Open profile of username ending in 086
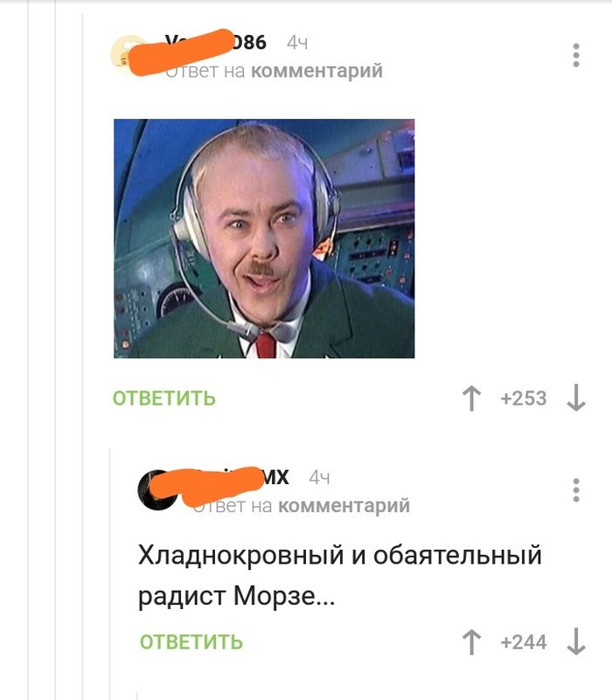 tap(215, 43)
